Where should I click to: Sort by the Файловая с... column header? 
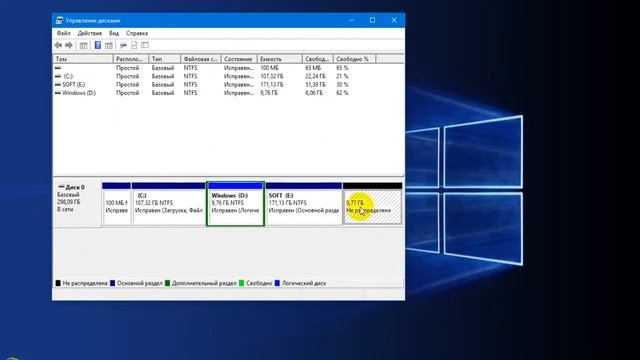click(201, 59)
